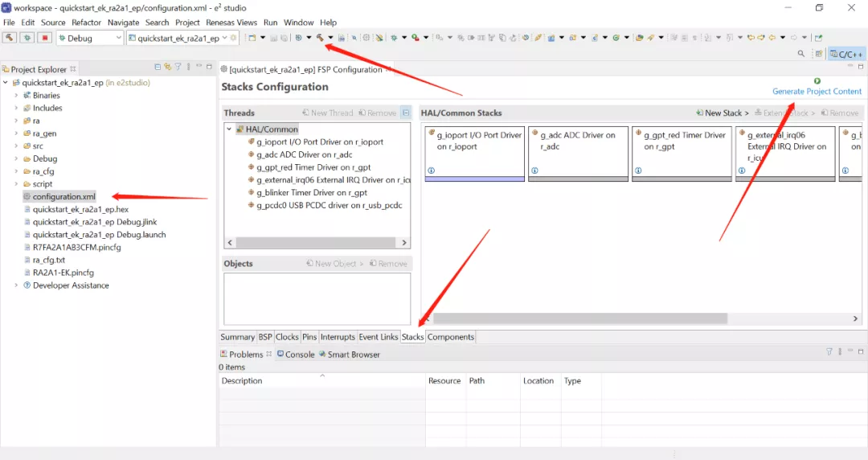Image resolution: width=868 pixels, height=460 pixels.
Task: Click the Search magnifier icon near perspective switcher
Action: (x=801, y=54)
